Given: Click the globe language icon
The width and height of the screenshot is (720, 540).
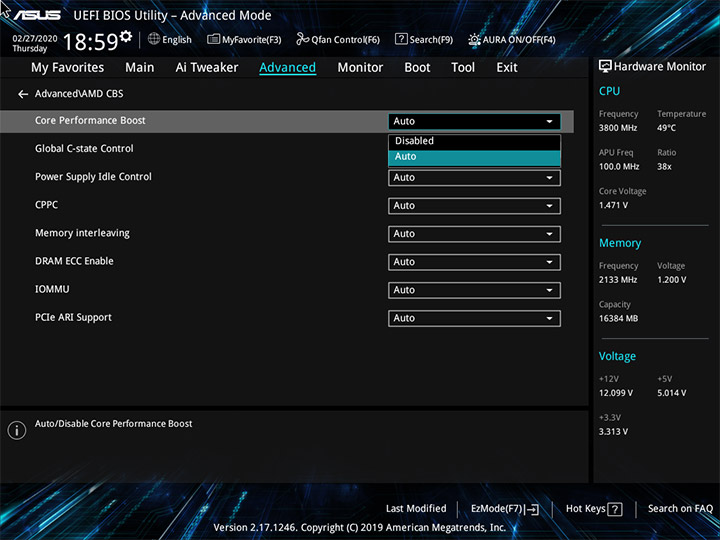Looking at the screenshot, I should [154, 39].
